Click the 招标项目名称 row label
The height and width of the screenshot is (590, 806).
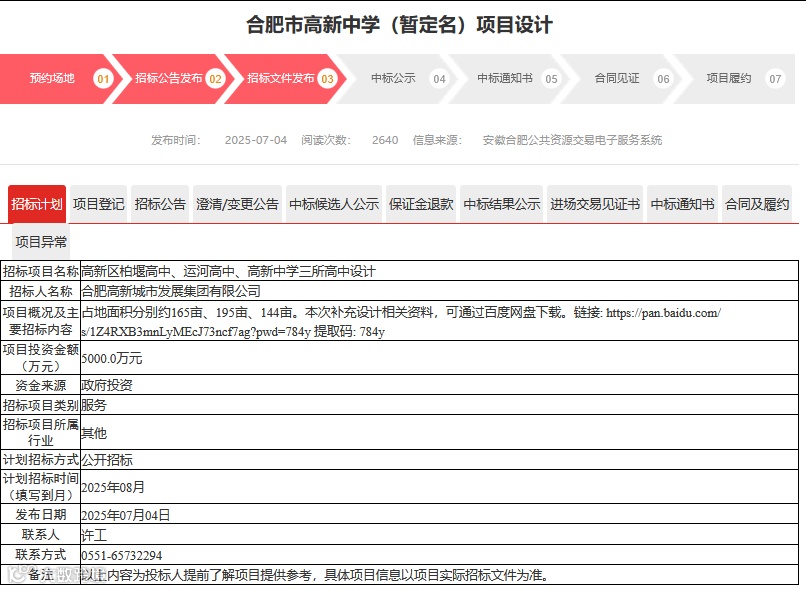pyautogui.click(x=41, y=271)
